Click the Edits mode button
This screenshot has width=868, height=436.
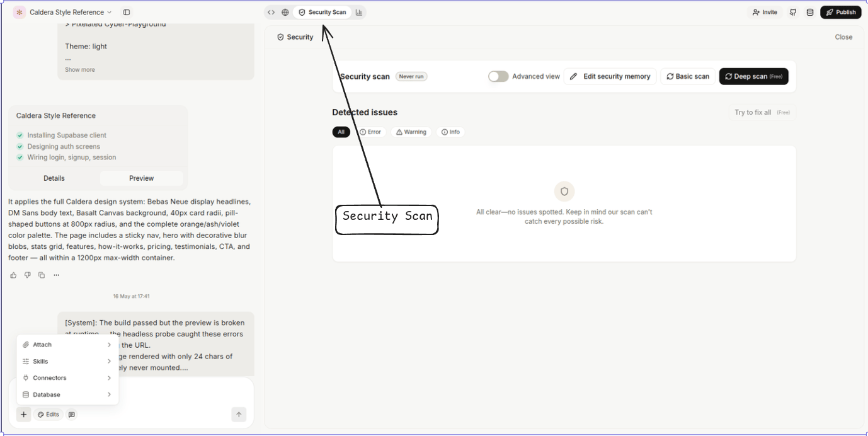click(48, 415)
